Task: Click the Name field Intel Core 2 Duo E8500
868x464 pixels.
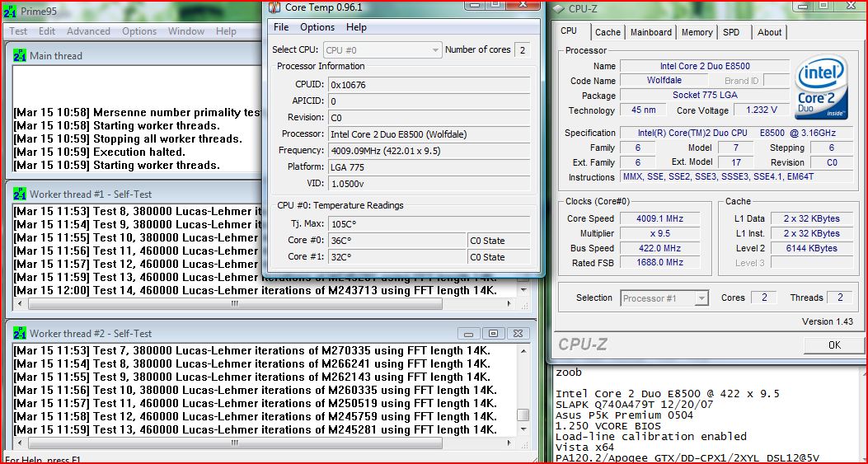Action: point(705,66)
